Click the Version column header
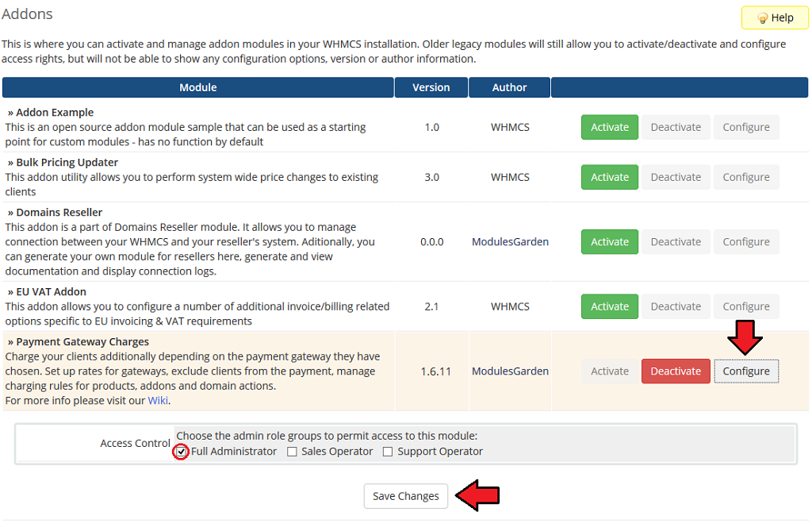Screen dimensions: 812x527 [431, 87]
